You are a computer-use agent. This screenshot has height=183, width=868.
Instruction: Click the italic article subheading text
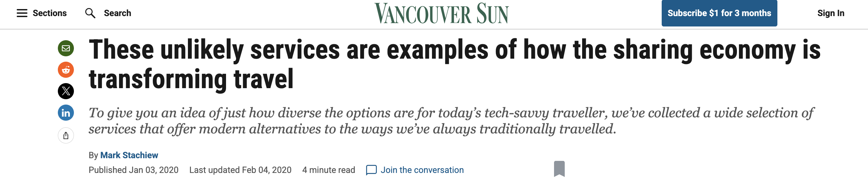pyautogui.click(x=451, y=121)
